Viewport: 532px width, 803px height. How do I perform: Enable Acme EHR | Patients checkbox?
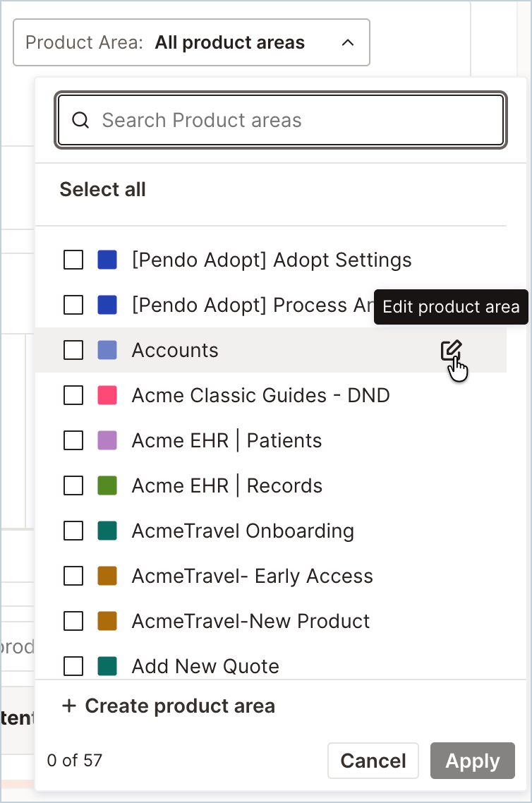click(x=73, y=440)
